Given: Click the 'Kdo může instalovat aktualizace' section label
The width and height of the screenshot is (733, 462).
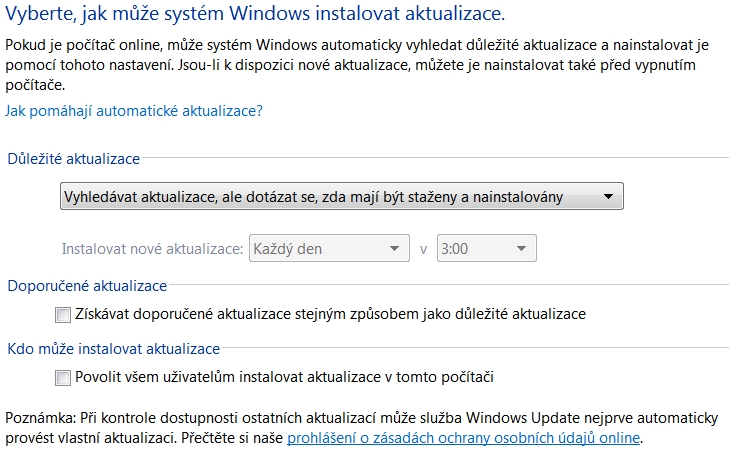Looking at the screenshot, I should point(113,349).
